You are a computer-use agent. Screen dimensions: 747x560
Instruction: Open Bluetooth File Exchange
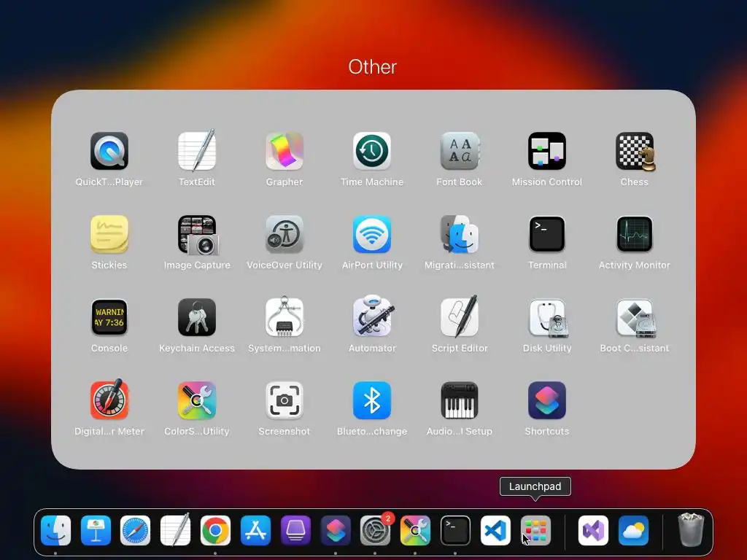372,400
